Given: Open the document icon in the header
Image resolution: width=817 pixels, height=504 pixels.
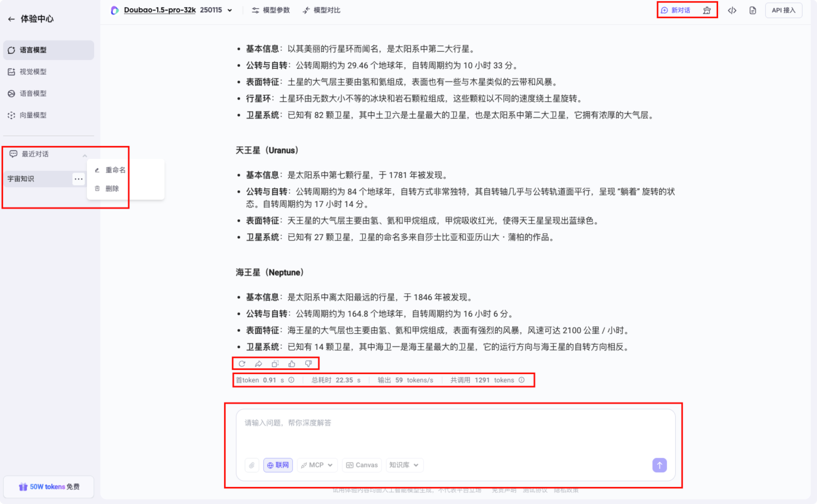Looking at the screenshot, I should (x=753, y=10).
